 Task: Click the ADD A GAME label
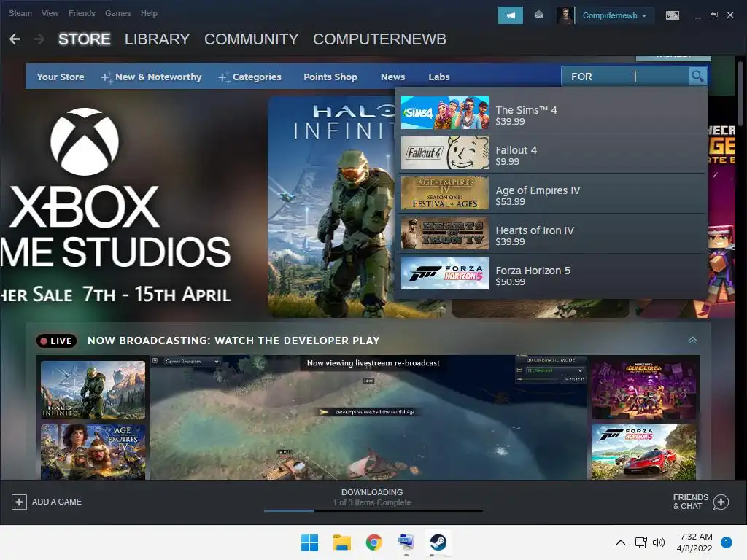pos(57,502)
